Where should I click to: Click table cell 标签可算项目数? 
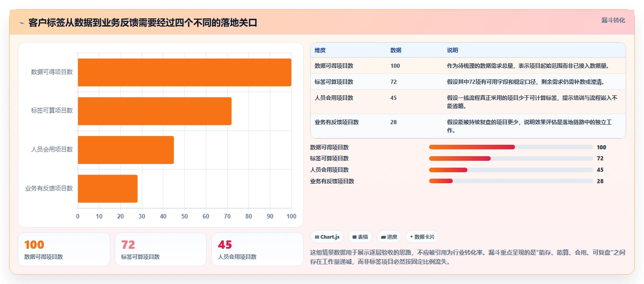pyautogui.click(x=334, y=82)
